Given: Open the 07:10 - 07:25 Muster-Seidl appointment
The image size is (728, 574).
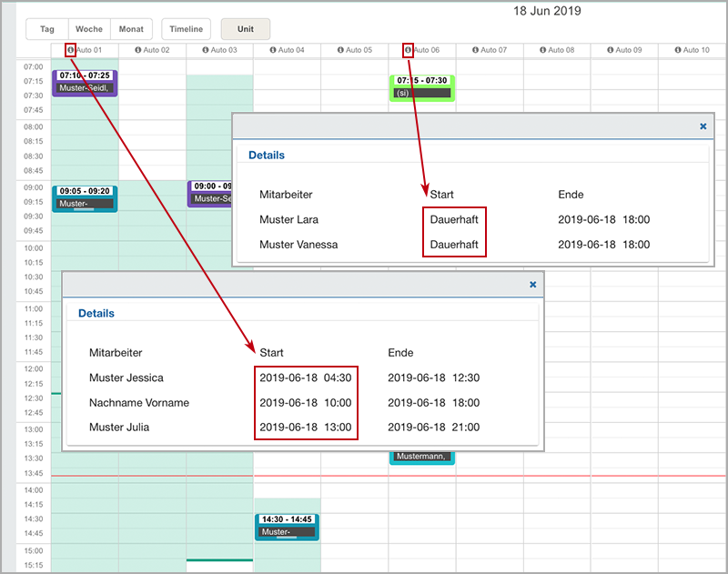Looking at the screenshot, I should tap(86, 82).
